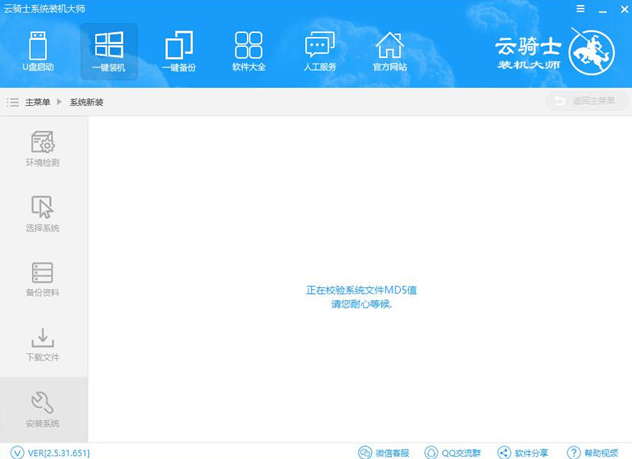
Task: Click the 云骑士系统装机大师 window title
Action: pyautogui.click(x=44, y=8)
